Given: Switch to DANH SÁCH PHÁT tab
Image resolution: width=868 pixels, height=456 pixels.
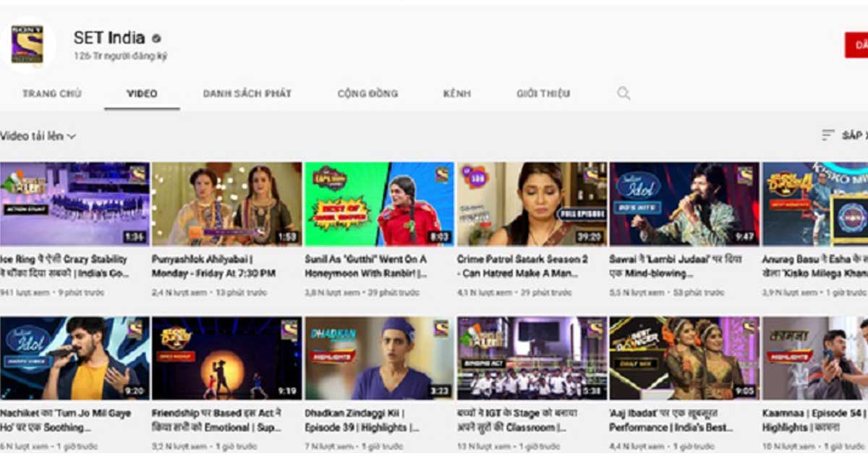Looking at the screenshot, I should [x=247, y=93].
